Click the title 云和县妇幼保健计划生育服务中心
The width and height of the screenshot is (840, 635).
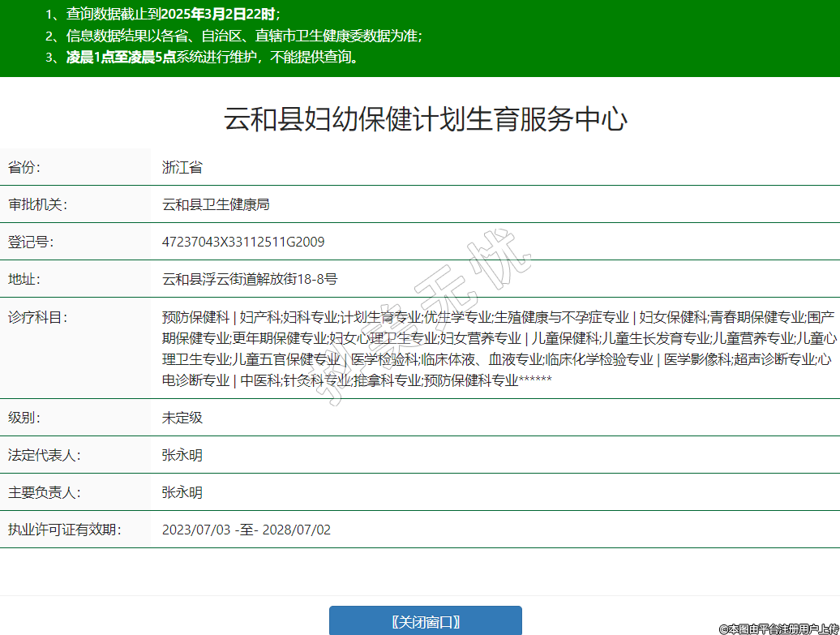(x=425, y=119)
